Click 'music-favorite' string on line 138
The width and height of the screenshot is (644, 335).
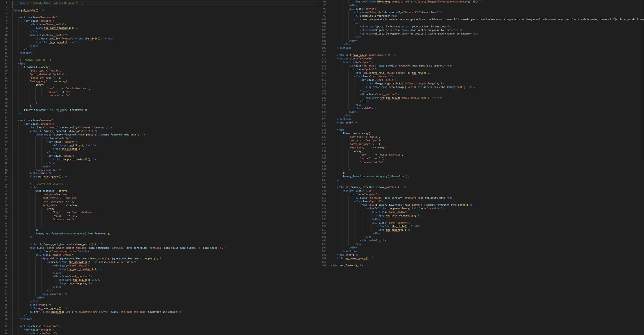[x=390, y=155]
